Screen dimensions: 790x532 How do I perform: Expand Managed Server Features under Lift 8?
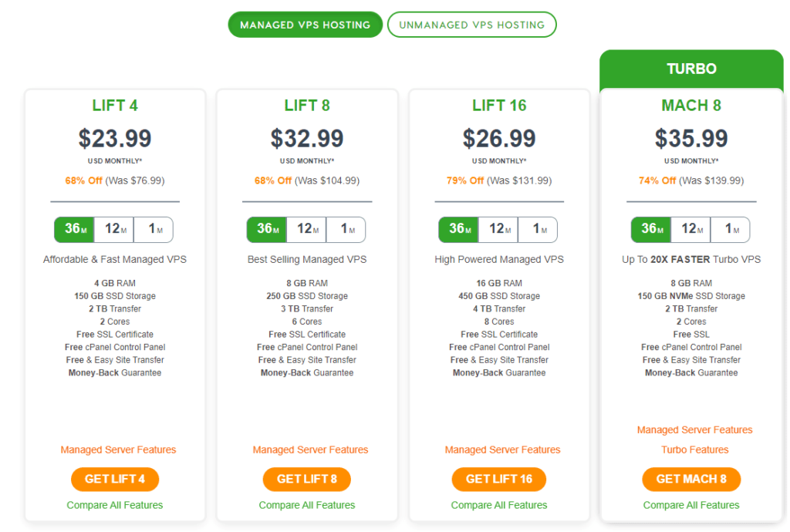(310, 450)
